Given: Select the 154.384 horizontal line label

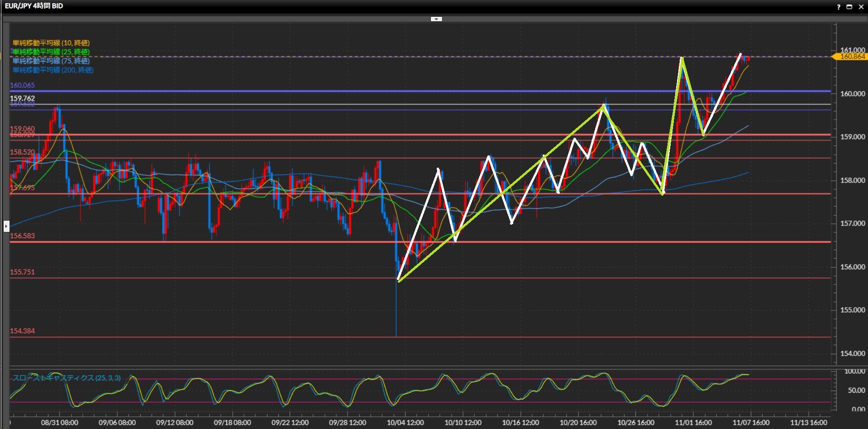Looking at the screenshot, I should tap(22, 331).
